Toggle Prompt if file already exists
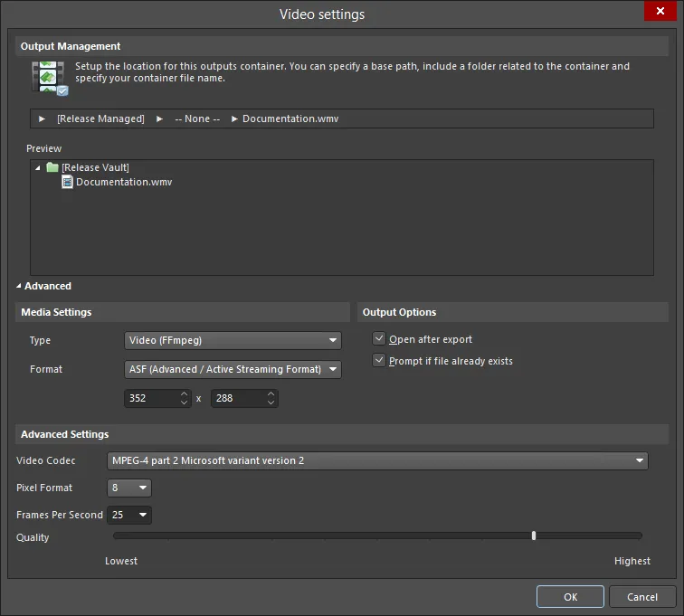 pos(379,361)
